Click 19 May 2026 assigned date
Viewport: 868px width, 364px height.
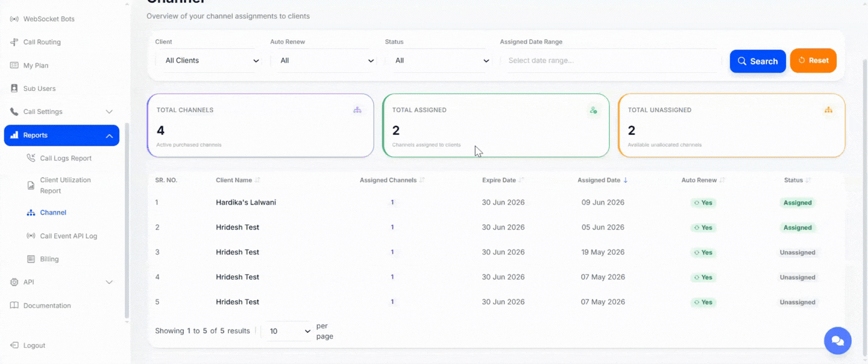pyautogui.click(x=603, y=252)
